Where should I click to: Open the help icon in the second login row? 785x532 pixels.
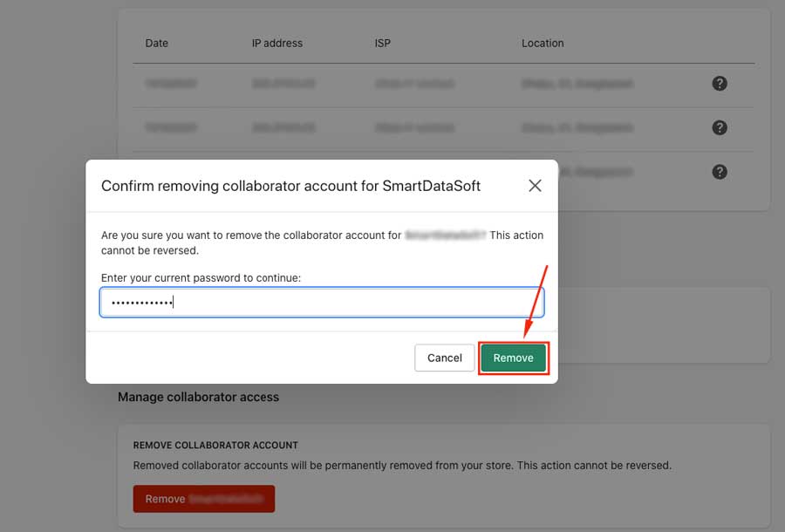click(x=720, y=127)
